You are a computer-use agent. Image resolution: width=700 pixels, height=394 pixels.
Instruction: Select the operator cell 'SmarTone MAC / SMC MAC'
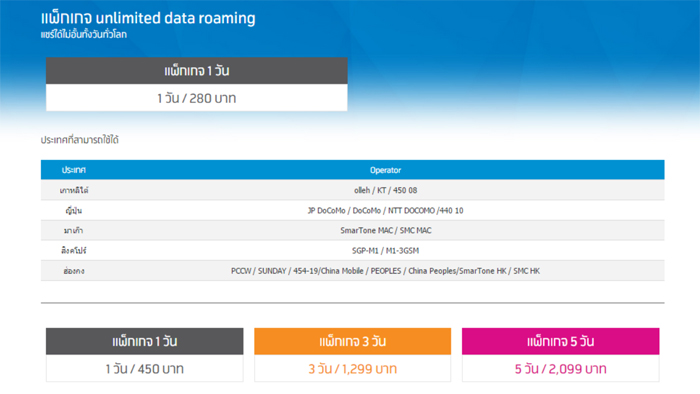click(x=385, y=231)
